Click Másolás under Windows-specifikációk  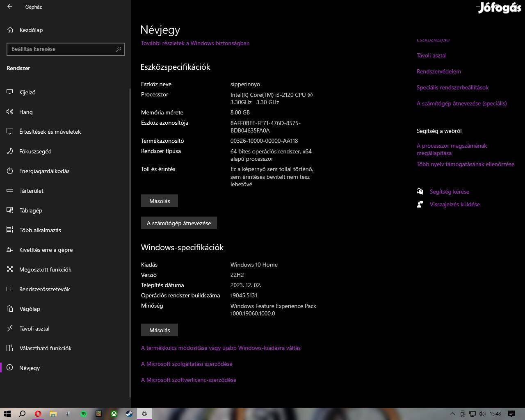tap(160, 330)
